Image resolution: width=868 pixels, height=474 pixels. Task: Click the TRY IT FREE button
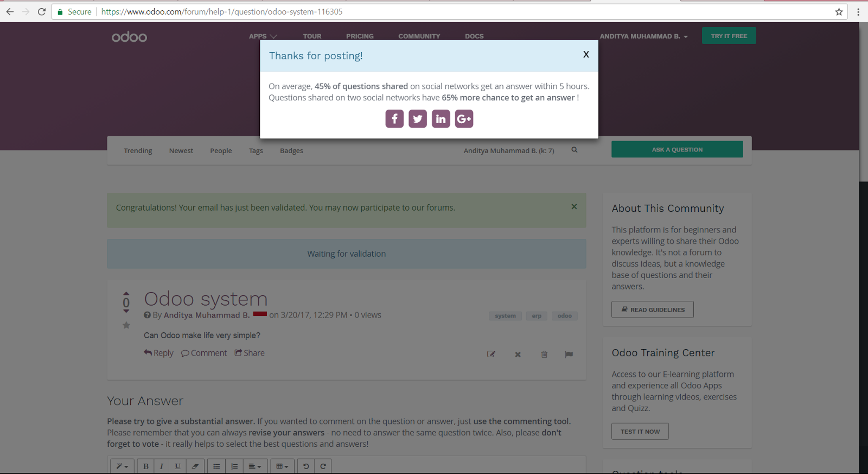(x=729, y=36)
